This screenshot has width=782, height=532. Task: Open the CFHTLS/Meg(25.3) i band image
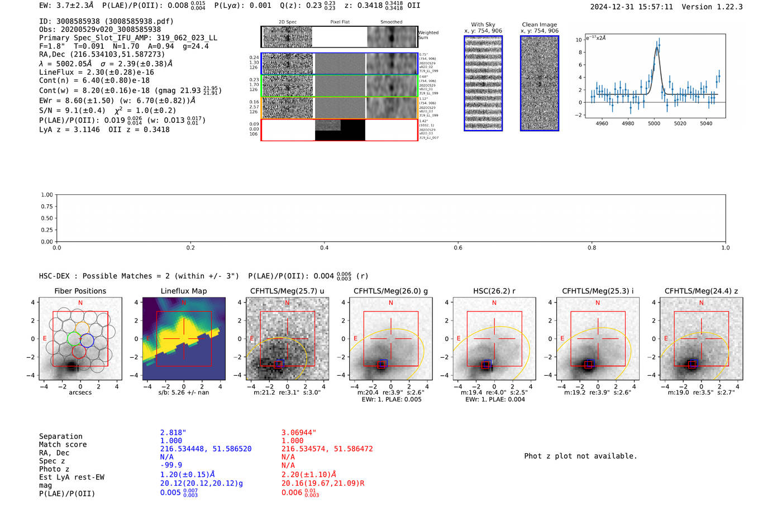coord(598,338)
